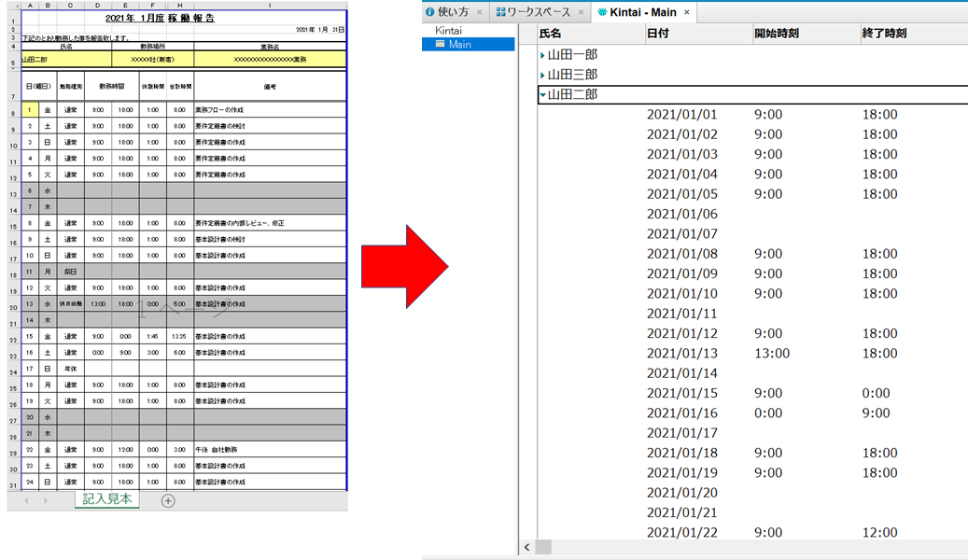Click the horizontal scrollbar thumb
The image size is (968, 560).
pos(543,547)
